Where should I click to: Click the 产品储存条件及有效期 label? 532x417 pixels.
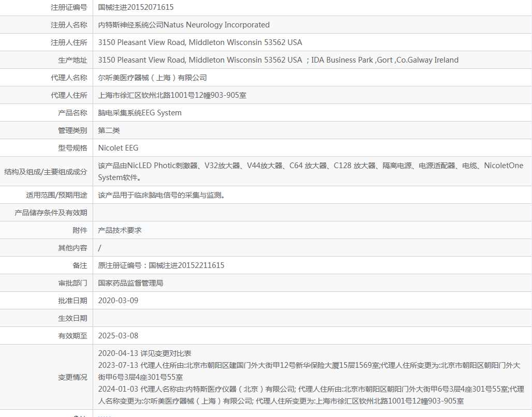tap(51, 213)
